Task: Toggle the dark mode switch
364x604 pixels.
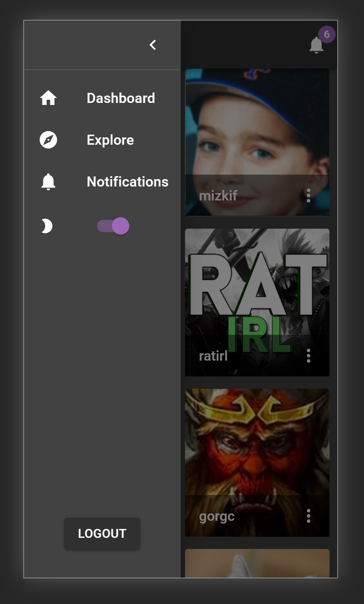Action: (113, 226)
